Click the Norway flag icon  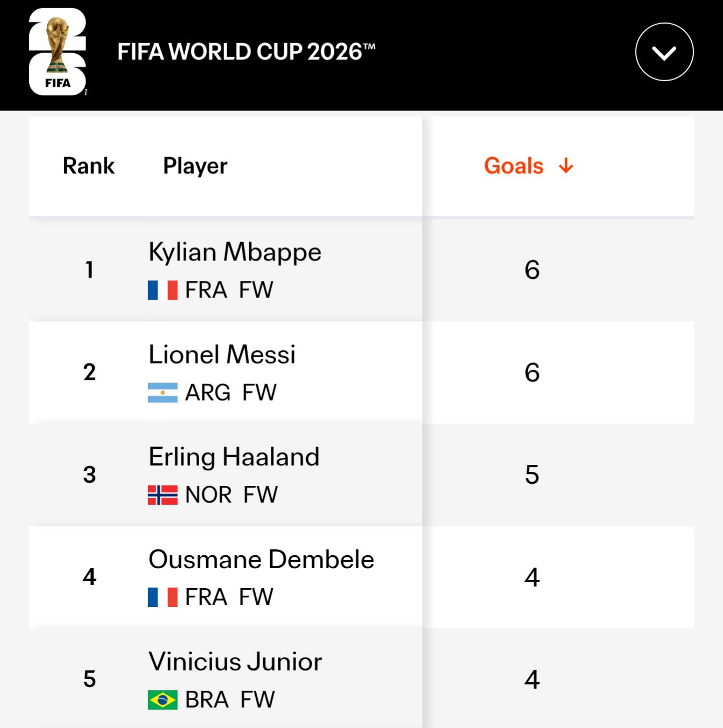[x=163, y=495]
